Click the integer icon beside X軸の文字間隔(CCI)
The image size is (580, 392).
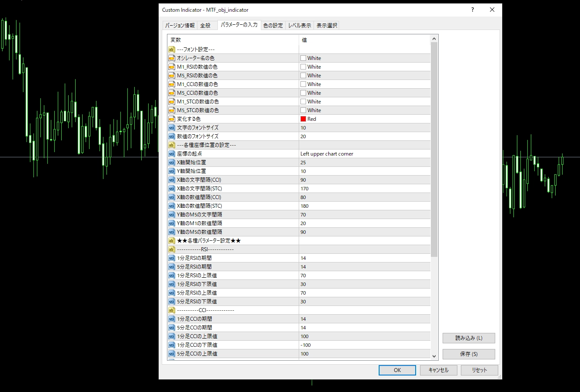pos(172,180)
